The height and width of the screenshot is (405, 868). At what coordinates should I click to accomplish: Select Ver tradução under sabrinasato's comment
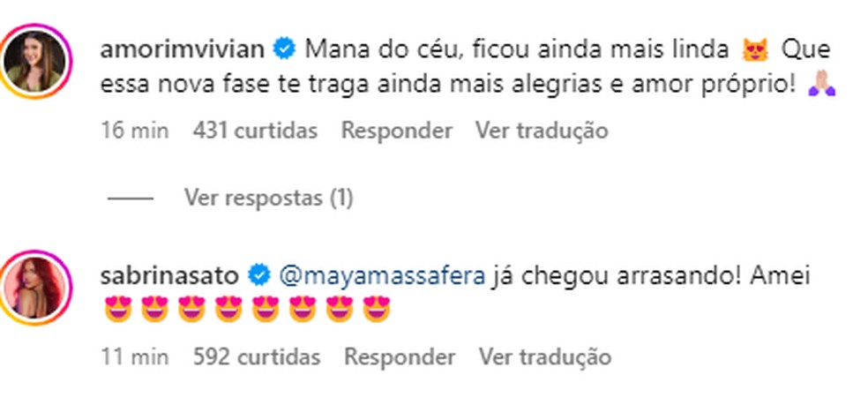[x=544, y=357]
